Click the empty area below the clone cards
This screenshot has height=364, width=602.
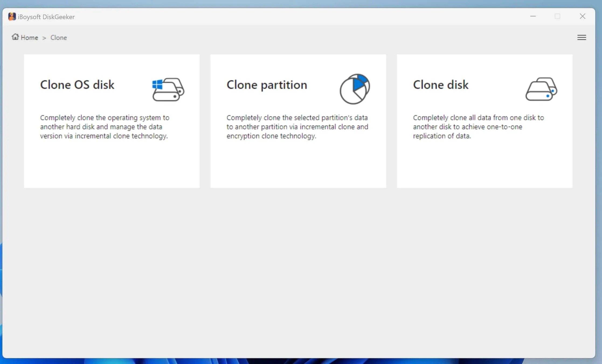click(298, 269)
